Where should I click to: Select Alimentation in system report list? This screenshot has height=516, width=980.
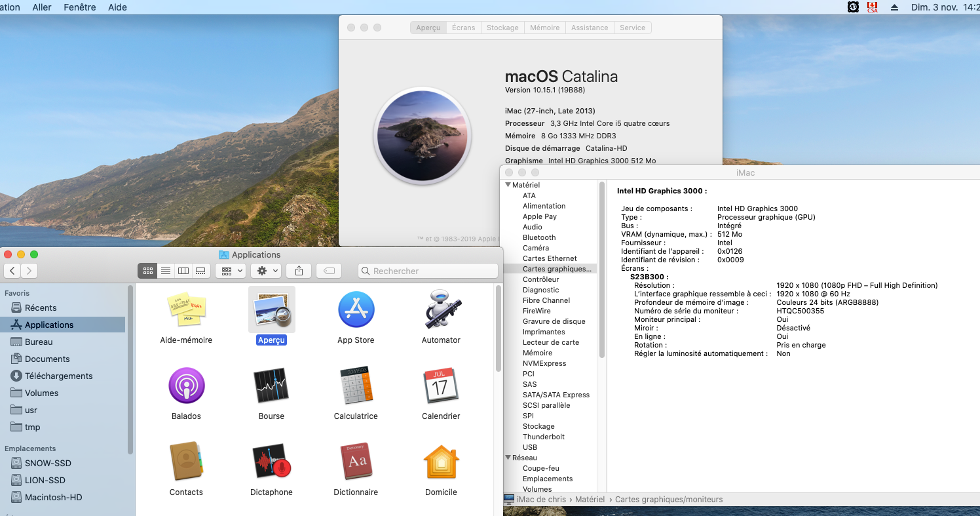tap(544, 206)
